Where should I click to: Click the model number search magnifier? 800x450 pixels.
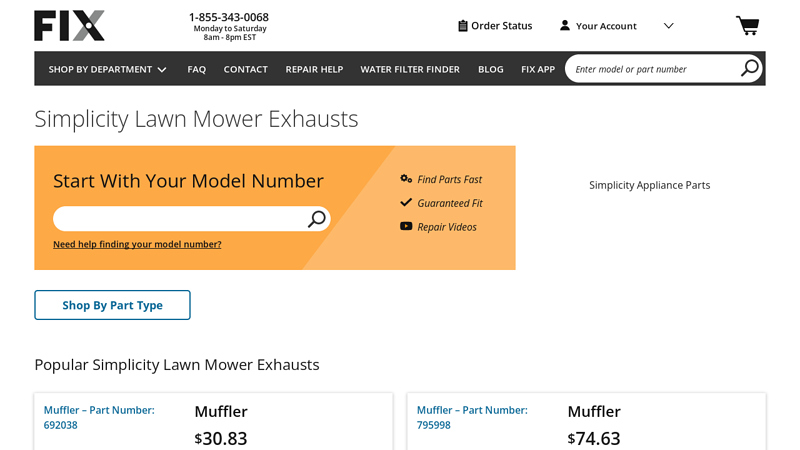316,219
